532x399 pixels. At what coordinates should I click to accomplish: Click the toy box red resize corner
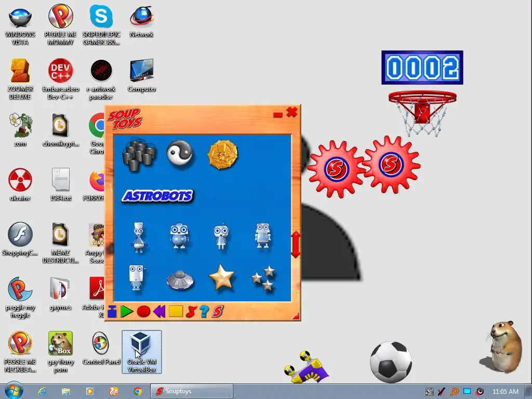click(296, 316)
